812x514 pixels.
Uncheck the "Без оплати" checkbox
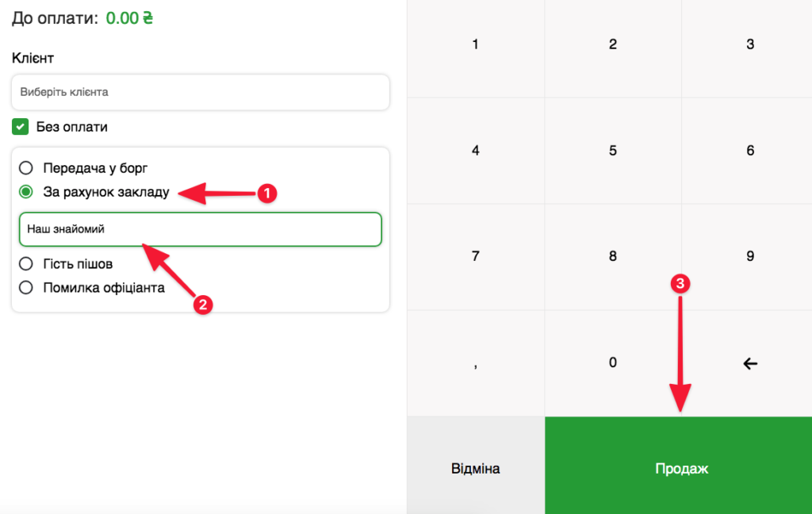pyautogui.click(x=21, y=127)
